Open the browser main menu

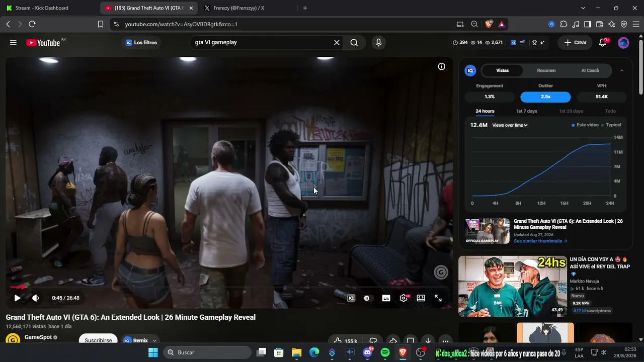(x=636, y=24)
